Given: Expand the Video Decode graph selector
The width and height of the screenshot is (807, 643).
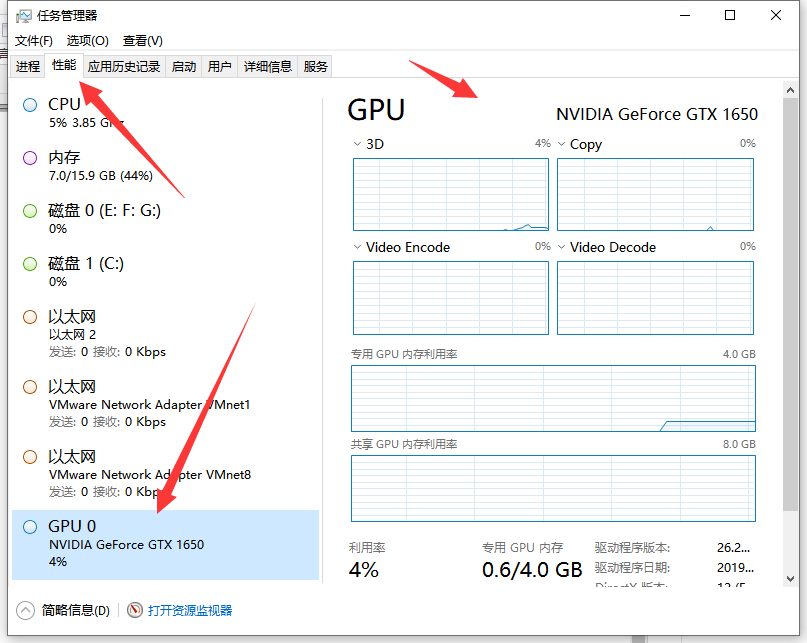Looking at the screenshot, I should tap(562, 247).
